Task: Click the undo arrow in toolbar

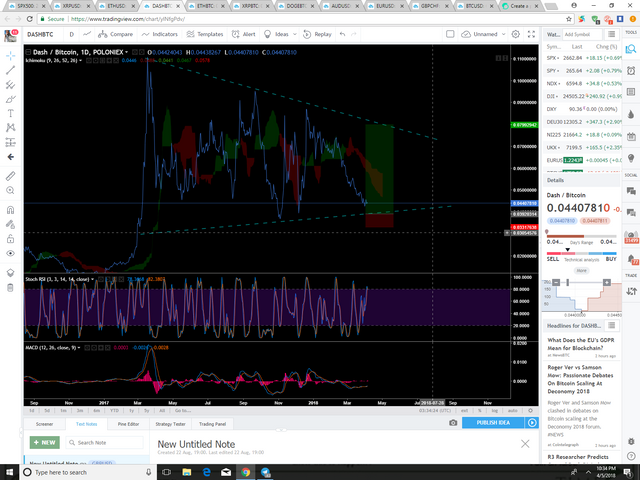Action: click(x=342, y=34)
